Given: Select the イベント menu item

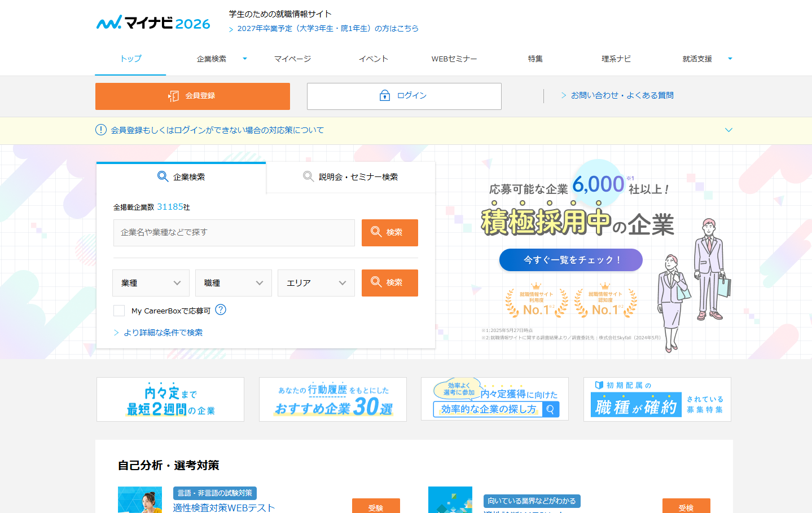Looking at the screenshot, I should 372,58.
